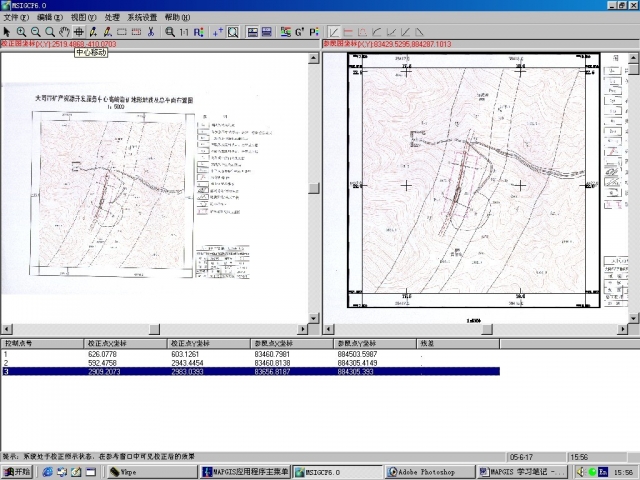Screen dimensions: 640x480
Task: Click the magnifier-in-box window zoom icon
Action: coord(233,32)
